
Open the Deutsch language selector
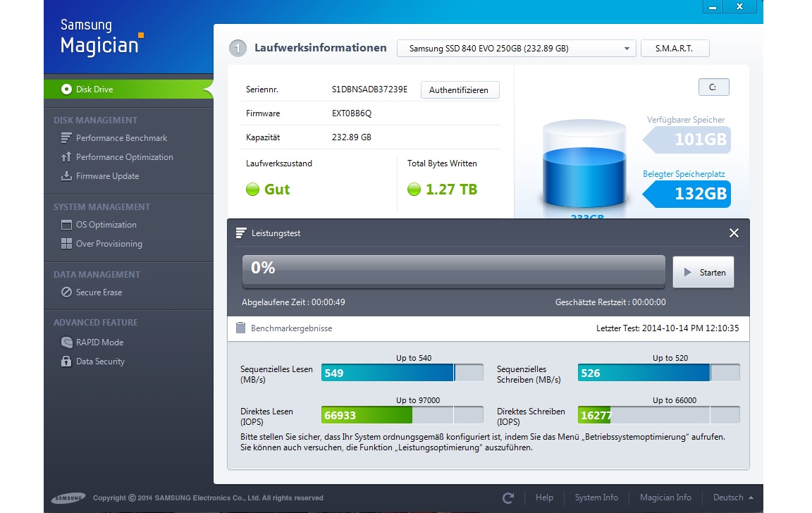[x=733, y=497]
